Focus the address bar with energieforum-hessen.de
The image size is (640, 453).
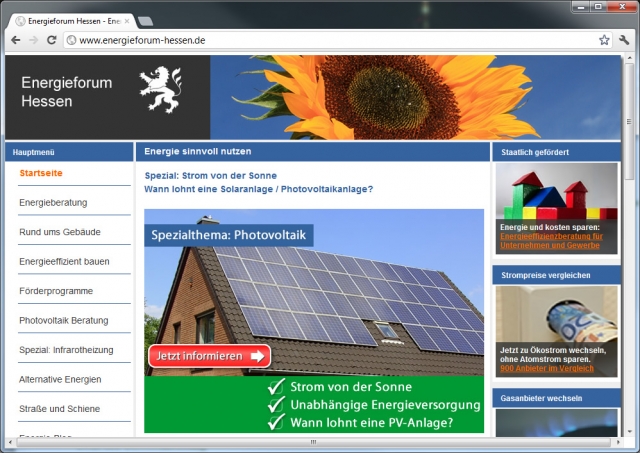(x=337, y=40)
